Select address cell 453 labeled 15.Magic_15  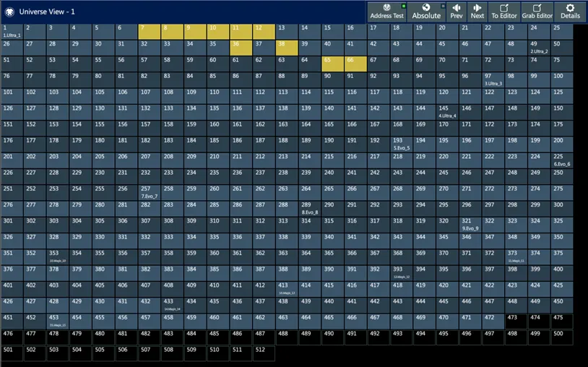coord(58,322)
